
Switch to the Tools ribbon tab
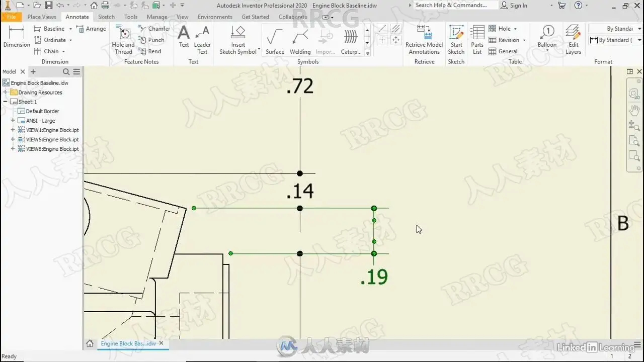pyautogui.click(x=131, y=17)
